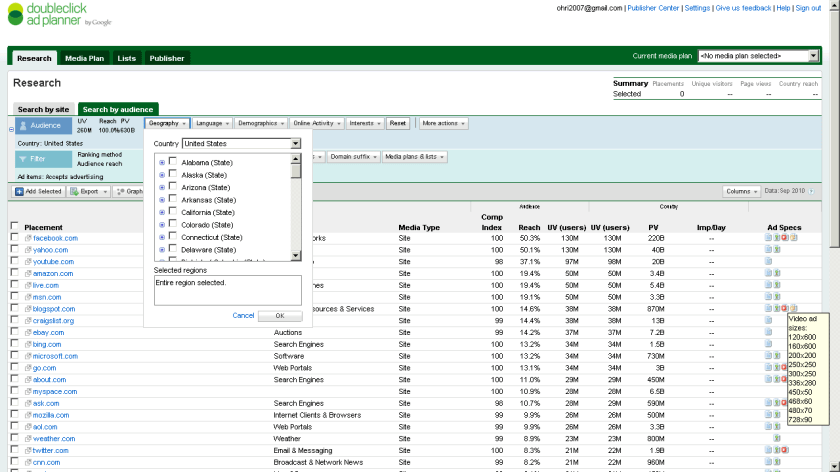Click the Filter funnel icon
This screenshot has width=840, height=472.
pos(23,159)
